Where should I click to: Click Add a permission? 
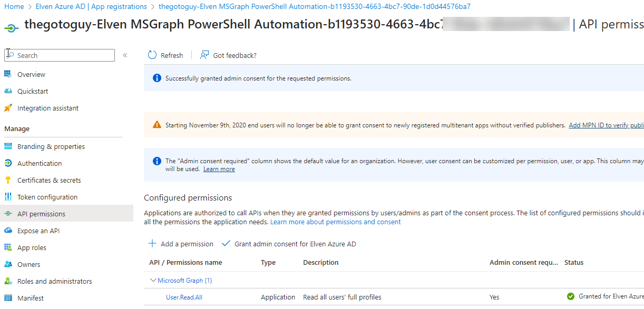tap(181, 244)
